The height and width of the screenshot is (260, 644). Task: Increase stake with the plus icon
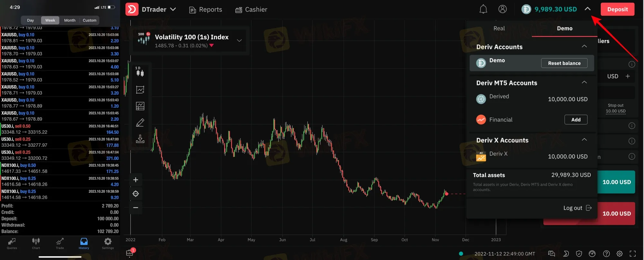pyautogui.click(x=628, y=76)
